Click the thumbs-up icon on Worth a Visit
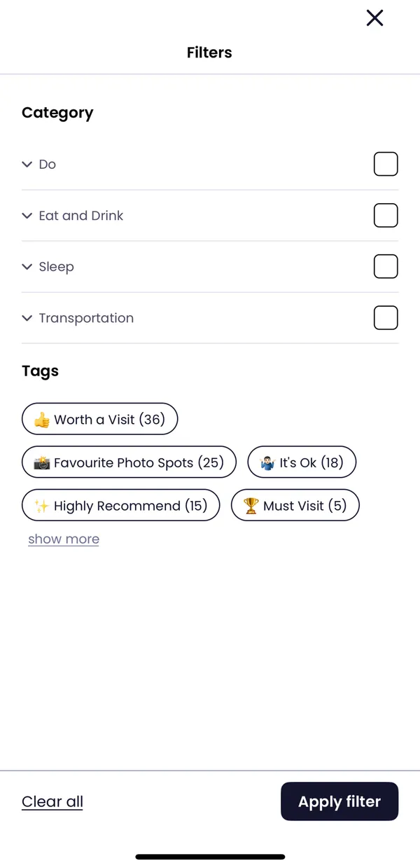Screen dimensions: 420x868 click(42, 420)
